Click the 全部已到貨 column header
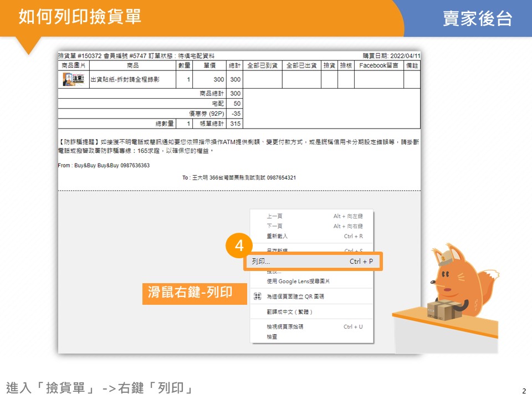Viewport: 532px width, 399px height. (262, 65)
